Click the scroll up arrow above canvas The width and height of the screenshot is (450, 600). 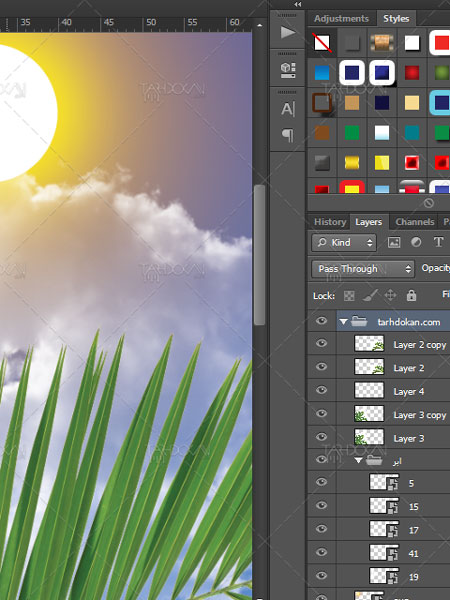tap(260, 25)
